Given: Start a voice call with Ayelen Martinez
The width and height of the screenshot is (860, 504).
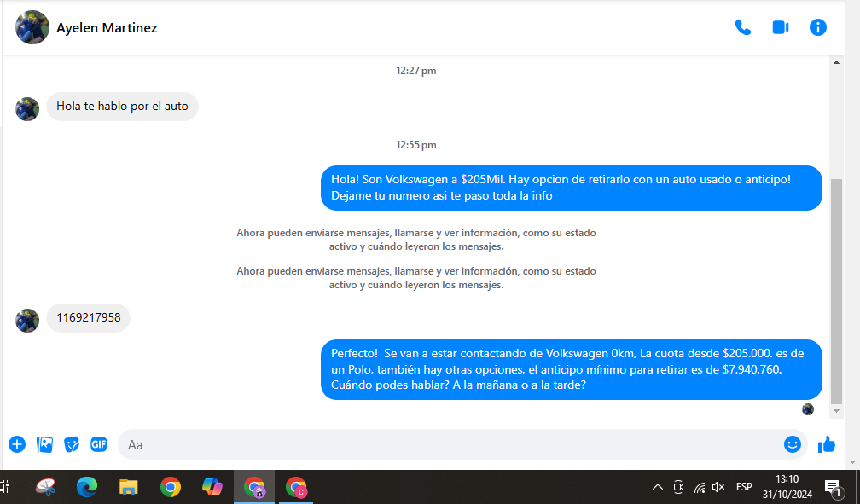Looking at the screenshot, I should [742, 27].
